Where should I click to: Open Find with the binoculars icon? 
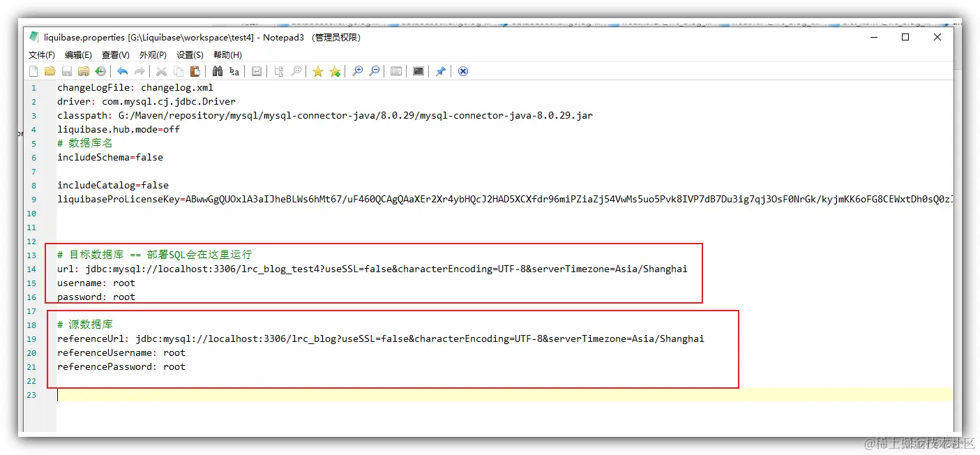point(218,71)
